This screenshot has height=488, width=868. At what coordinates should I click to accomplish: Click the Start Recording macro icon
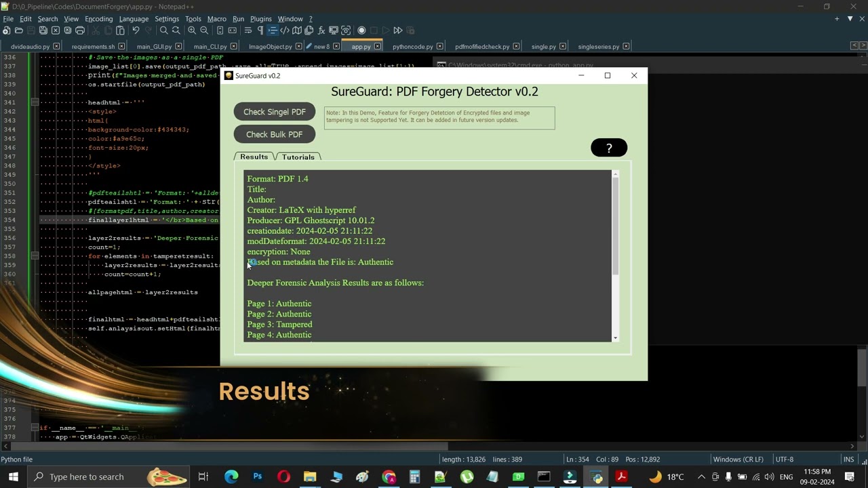click(x=361, y=30)
